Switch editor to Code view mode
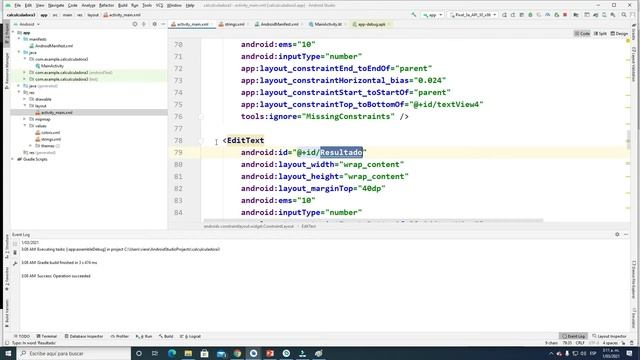The image size is (640, 360). click(x=582, y=33)
